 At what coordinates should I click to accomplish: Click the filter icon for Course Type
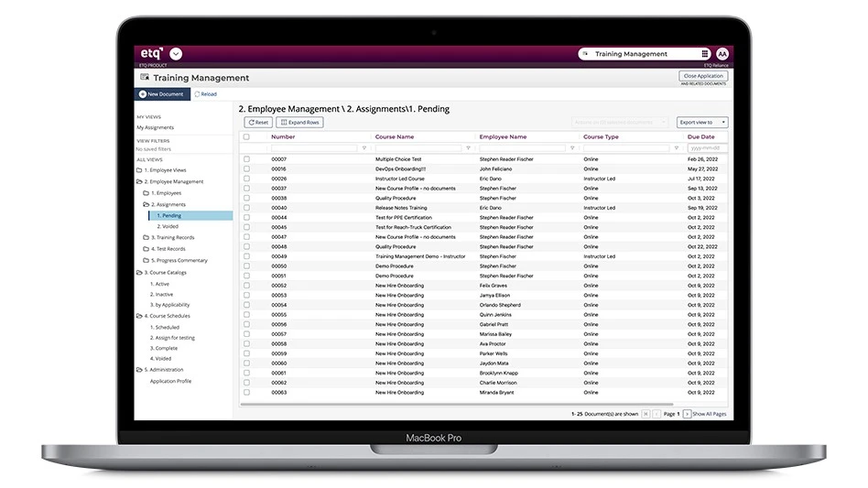coord(677,147)
